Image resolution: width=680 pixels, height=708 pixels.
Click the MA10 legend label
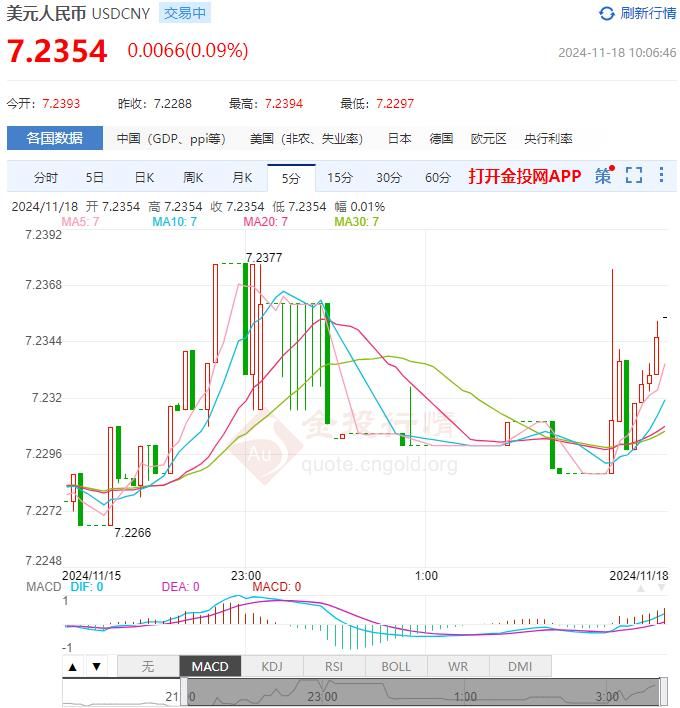click(174, 222)
